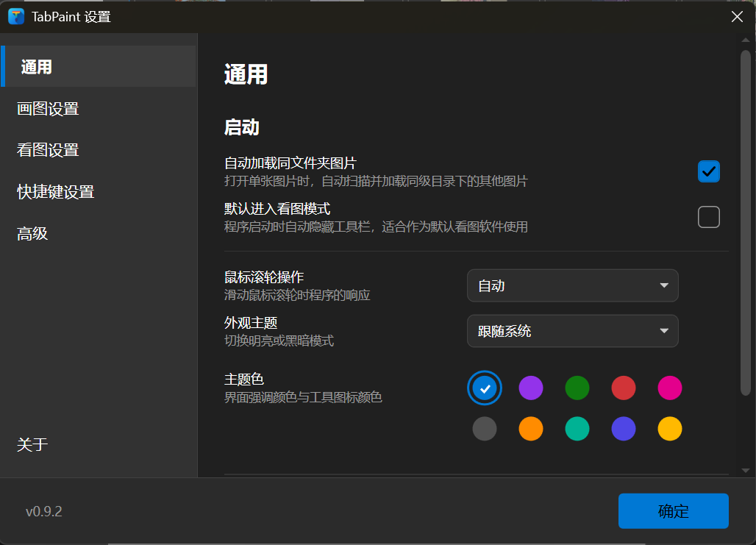Viewport: 756px width, 545px height.
Task: Expand the 自动 mouse wheel options list
Action: [x=572, y=285]
